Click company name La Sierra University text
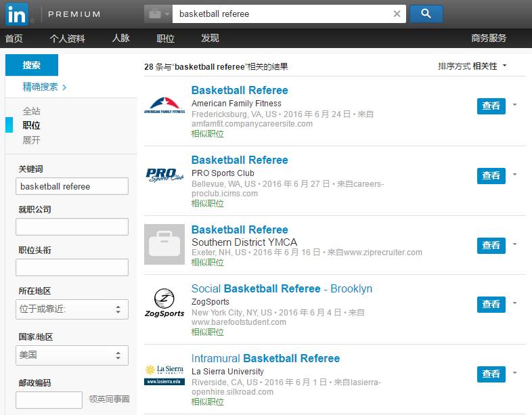Image resolution: width=532 pixels, height=415 pixels. point(227,372)
